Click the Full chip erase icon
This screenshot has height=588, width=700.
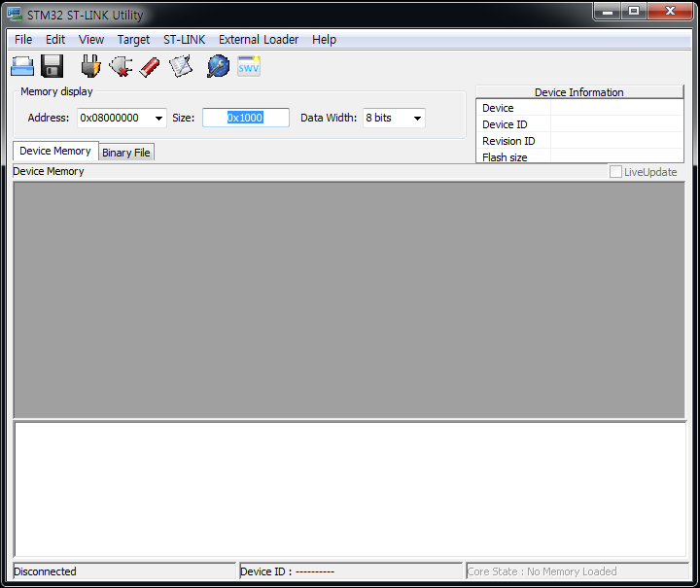[x=150, y=66]
